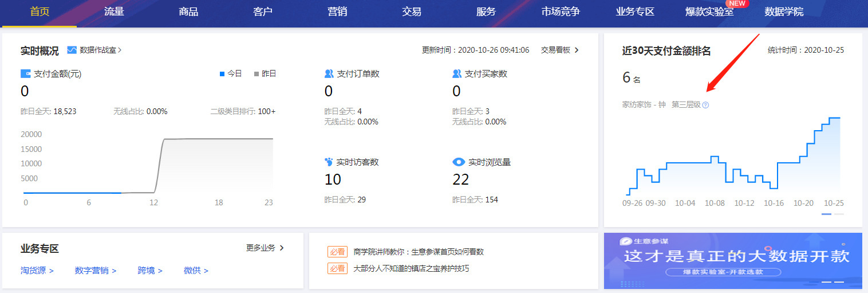Toggle the 昨日 legend series
This screenshot has width=868, height=293.
(x=265, y=73)
